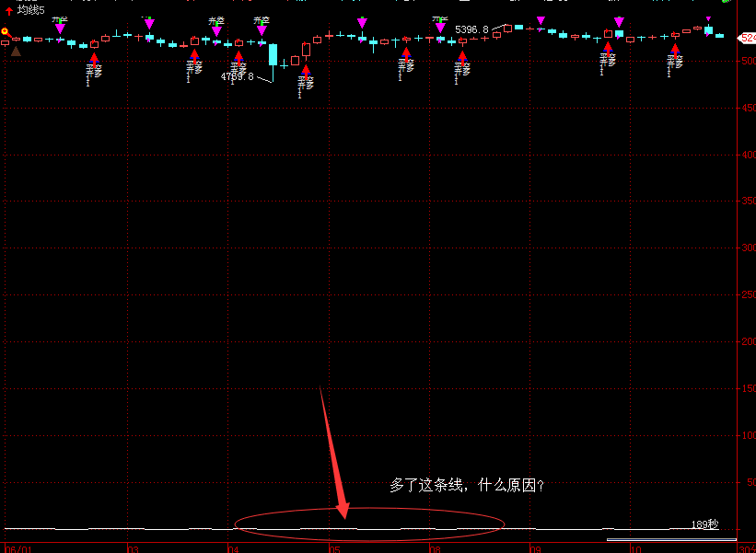
Task: Click the current price tag on the right axis
Action: click(x=749, y=38)
